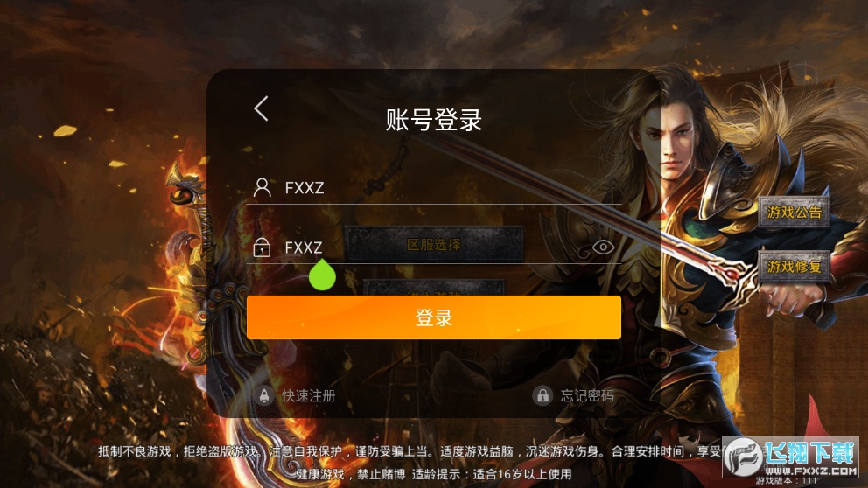The height and width of the screenshot is (488, 868).
Task: Open the 游戏修复 side tab
Action: tap(794, 267)
